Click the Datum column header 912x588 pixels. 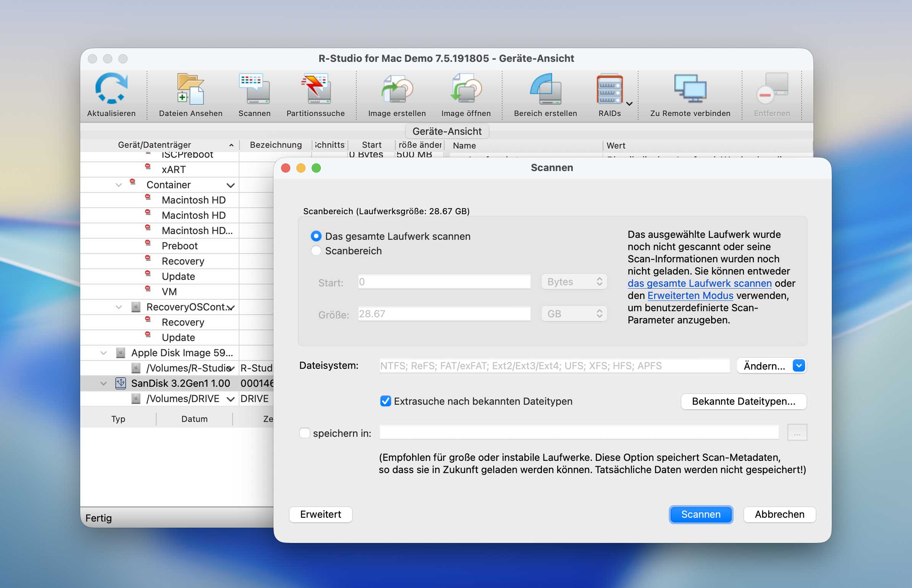pos(194,419)
